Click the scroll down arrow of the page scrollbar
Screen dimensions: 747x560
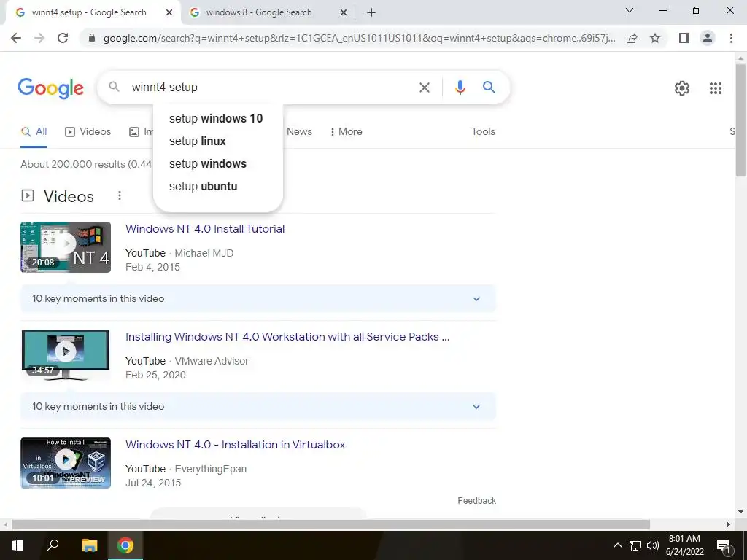740,513
